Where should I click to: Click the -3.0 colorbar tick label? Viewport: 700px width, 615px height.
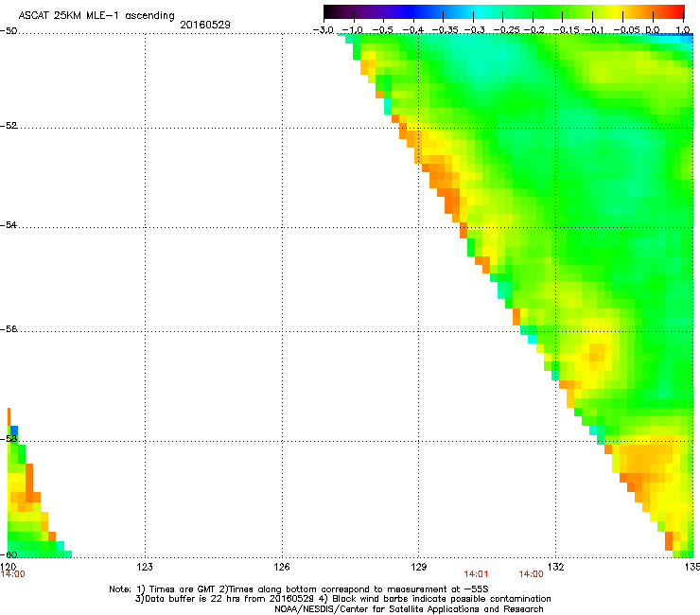click(324, 30)
